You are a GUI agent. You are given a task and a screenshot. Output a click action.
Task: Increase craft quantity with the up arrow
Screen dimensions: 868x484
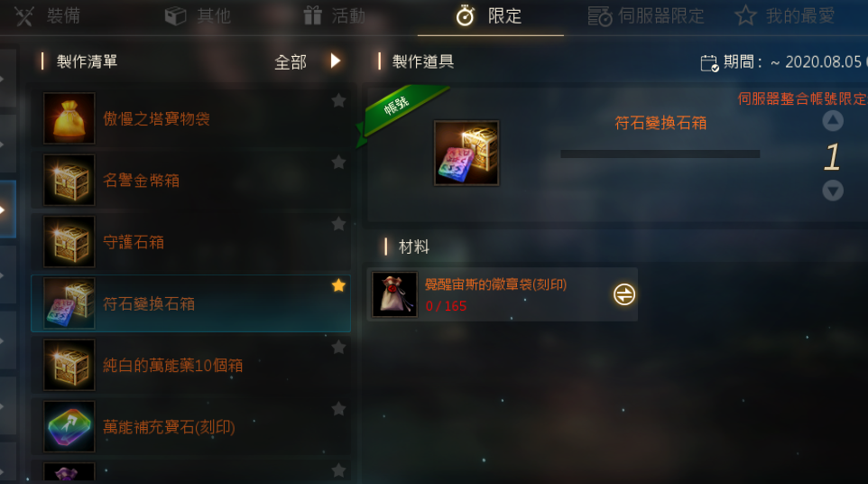833,121
